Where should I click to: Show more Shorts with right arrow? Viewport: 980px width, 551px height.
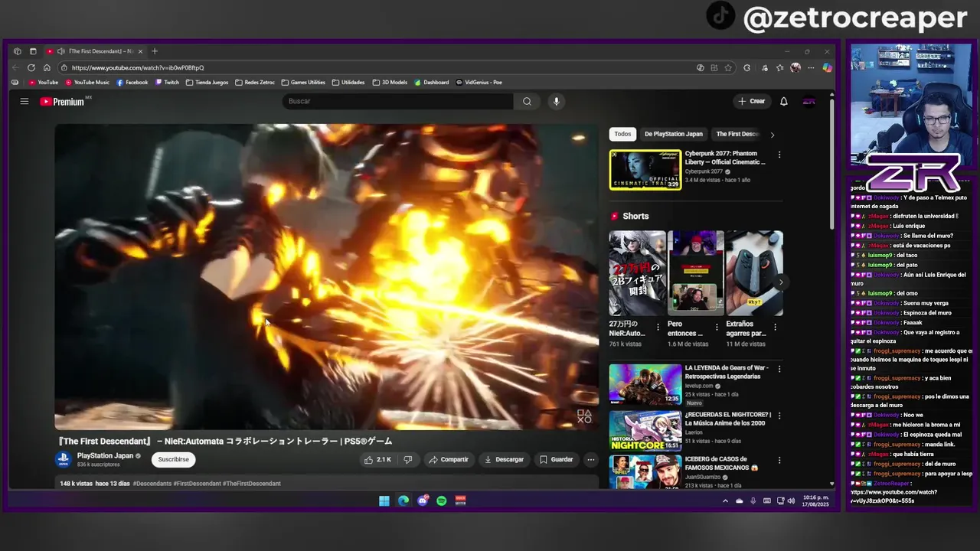[x=781, y=282]
